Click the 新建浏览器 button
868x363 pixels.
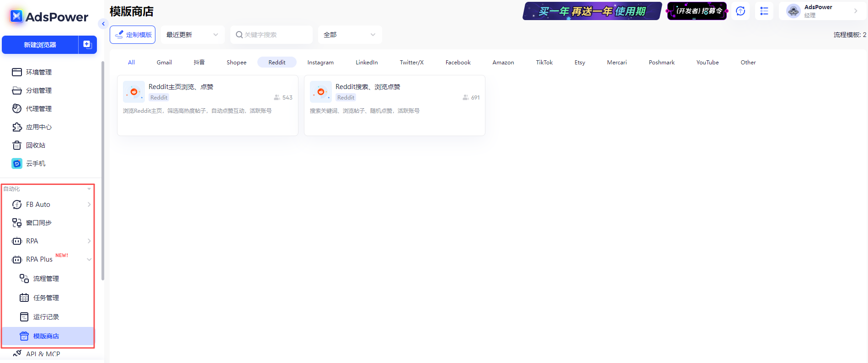point(40,45)
